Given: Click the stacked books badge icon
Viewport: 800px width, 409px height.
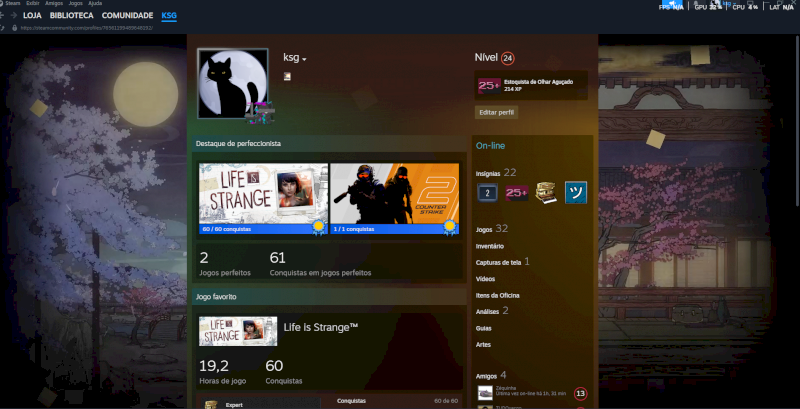Looking at the screenshot, I should point(546,193).
